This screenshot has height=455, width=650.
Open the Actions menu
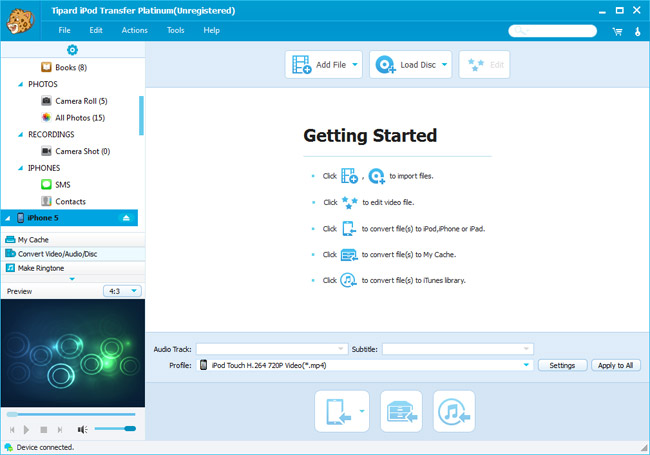coord(134,30)
